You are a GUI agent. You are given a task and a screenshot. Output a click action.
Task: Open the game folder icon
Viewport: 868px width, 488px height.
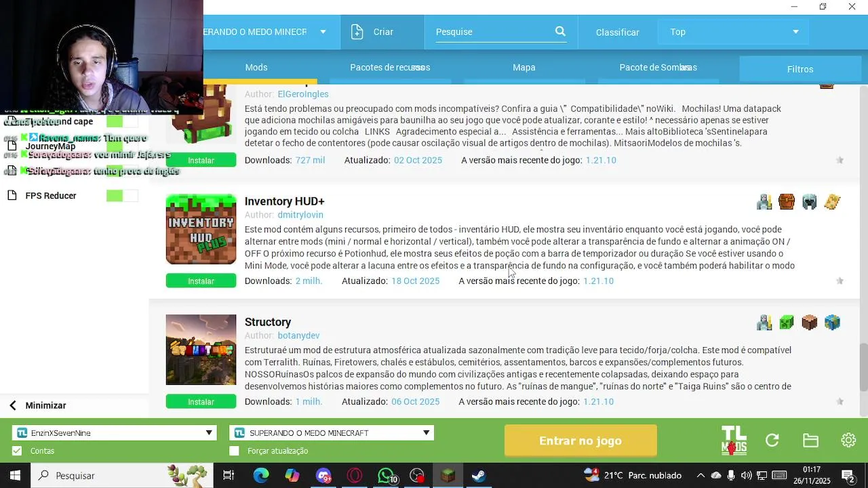click(x=810, y=441)
